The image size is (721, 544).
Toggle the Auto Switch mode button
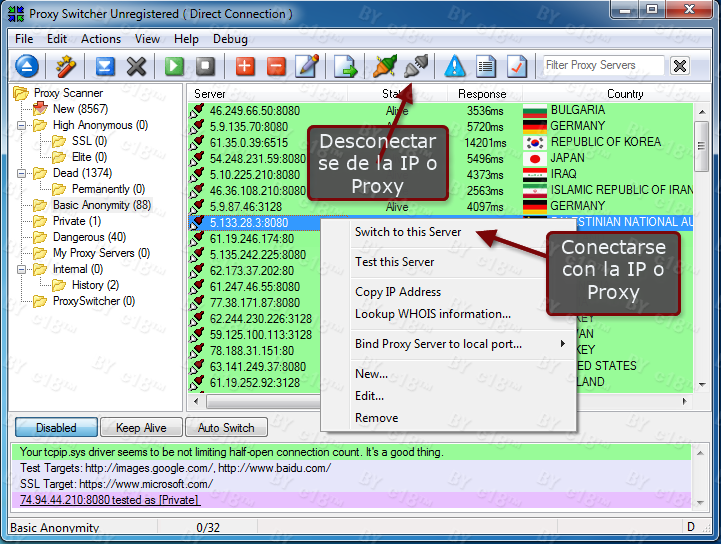(226, 428)
